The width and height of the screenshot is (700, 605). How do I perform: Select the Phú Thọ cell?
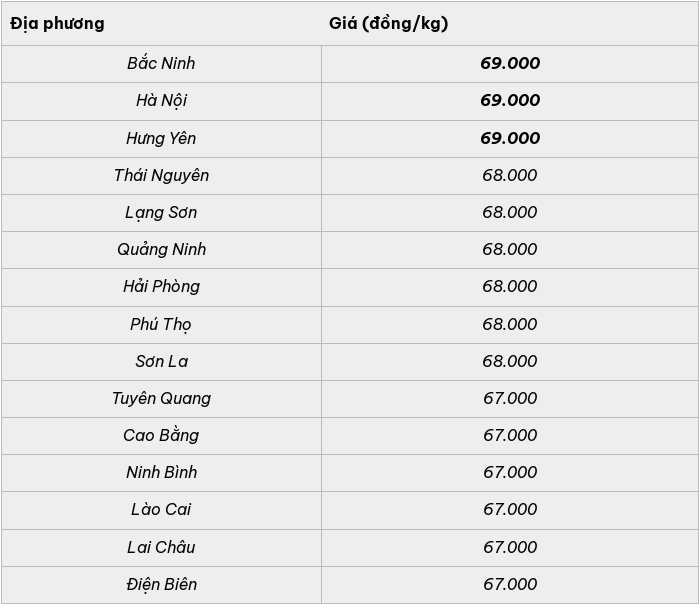(x=161, y=325)
